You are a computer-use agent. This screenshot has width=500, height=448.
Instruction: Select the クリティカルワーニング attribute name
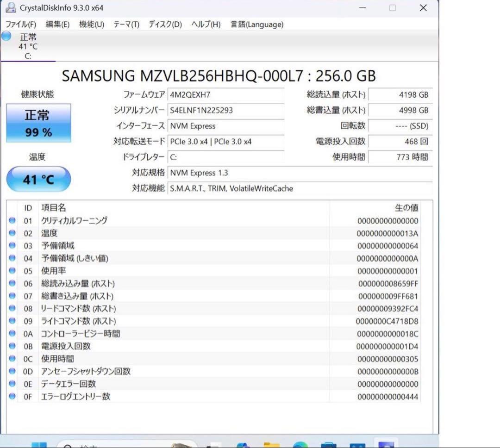74,221
